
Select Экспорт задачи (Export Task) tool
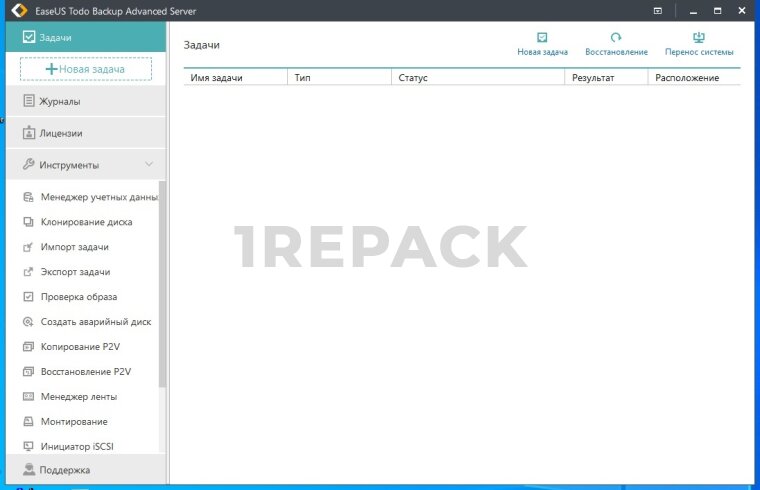pyautogui.click(x=75, y=272)
